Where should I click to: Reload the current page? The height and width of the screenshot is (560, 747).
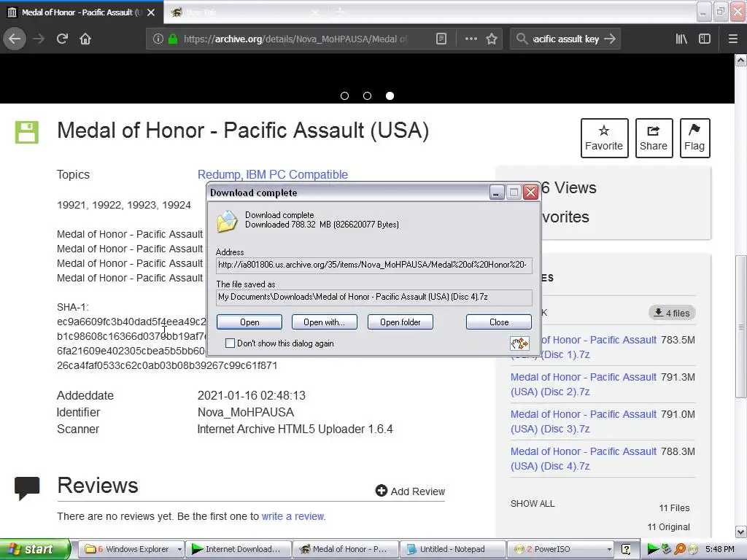click(62, 39)
